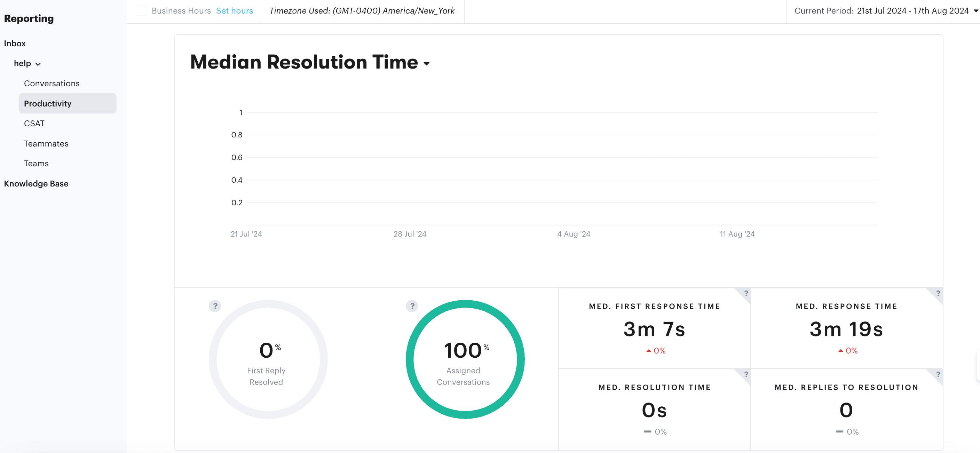Open the Teammates report
The height and width of the screenshot is (453, 980).
pyautogui.click(x=46, y=143)
